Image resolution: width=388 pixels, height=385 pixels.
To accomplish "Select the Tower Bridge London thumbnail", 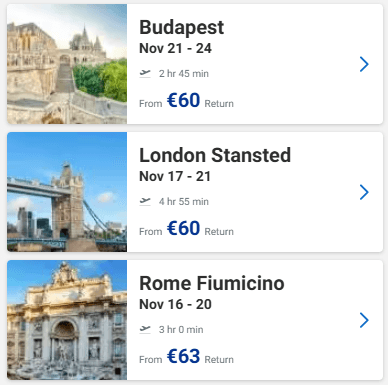I will click(x=67, y=192).
